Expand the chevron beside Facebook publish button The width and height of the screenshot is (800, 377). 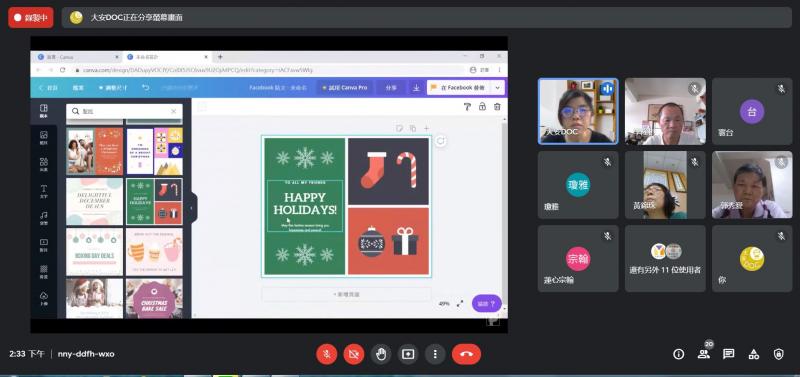point(498,88)
